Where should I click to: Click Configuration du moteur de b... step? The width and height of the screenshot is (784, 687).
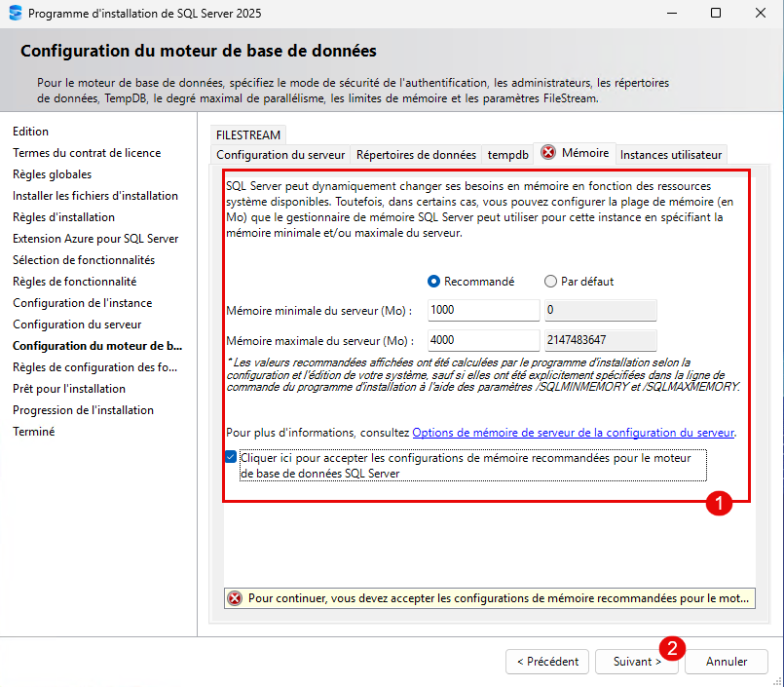click(97, 346)
